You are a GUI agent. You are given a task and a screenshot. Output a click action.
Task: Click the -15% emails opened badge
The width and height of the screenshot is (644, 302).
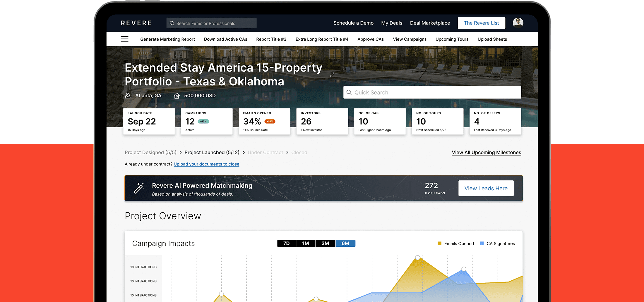[x=270, y=121]
